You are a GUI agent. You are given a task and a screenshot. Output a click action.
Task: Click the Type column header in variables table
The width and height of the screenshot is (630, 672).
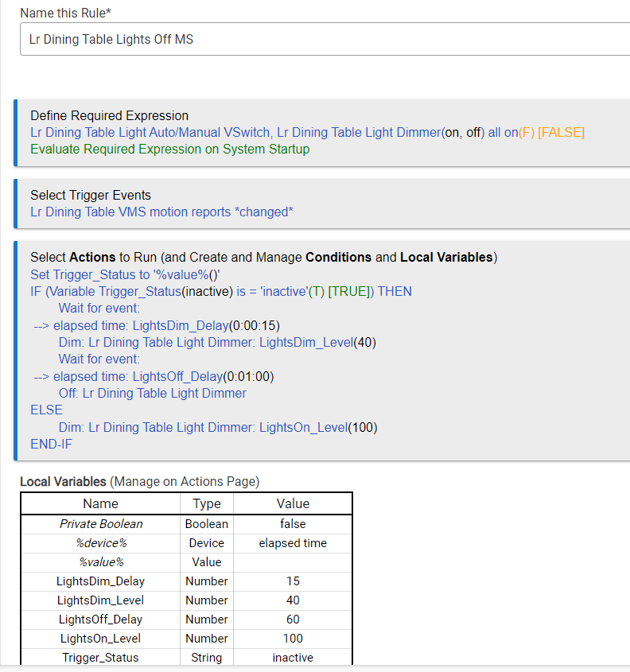pos(207,503)
